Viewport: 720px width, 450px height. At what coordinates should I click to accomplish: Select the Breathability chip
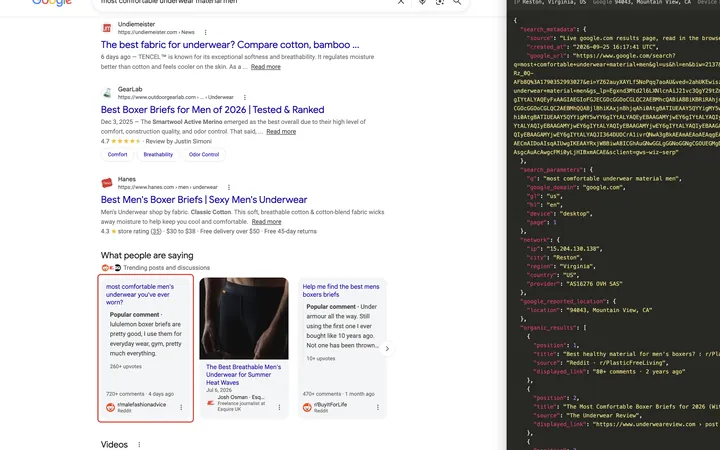pyautogui.click(x=158, y=155)
